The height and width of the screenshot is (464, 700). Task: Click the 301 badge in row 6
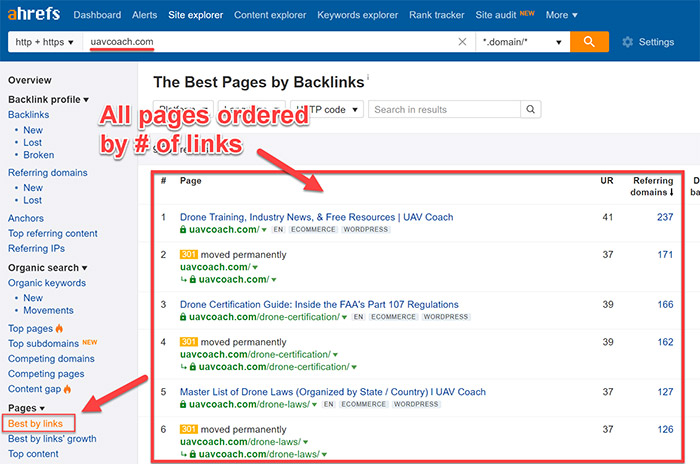188,429
